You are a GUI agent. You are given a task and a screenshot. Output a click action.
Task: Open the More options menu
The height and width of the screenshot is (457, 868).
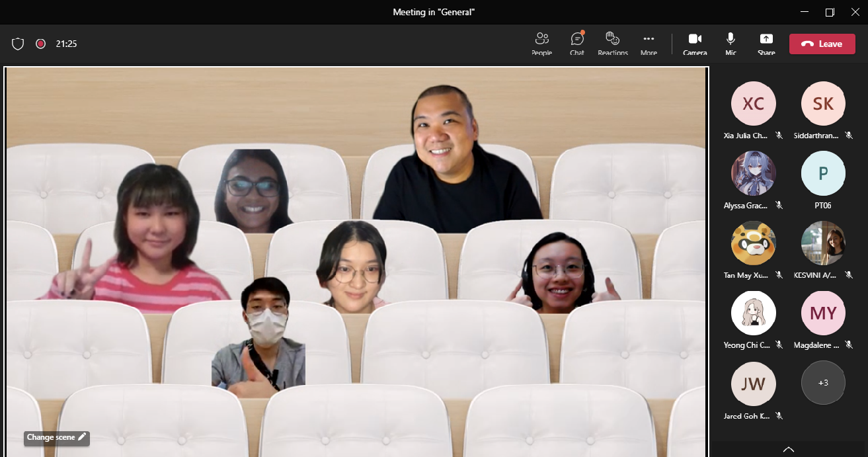(649, 44)
